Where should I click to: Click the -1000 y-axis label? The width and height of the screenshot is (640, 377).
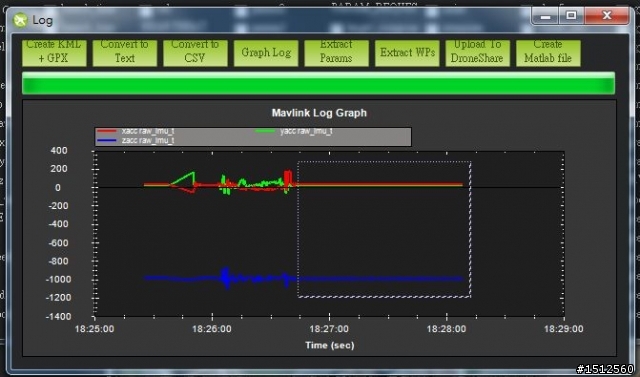click(58, 279)
